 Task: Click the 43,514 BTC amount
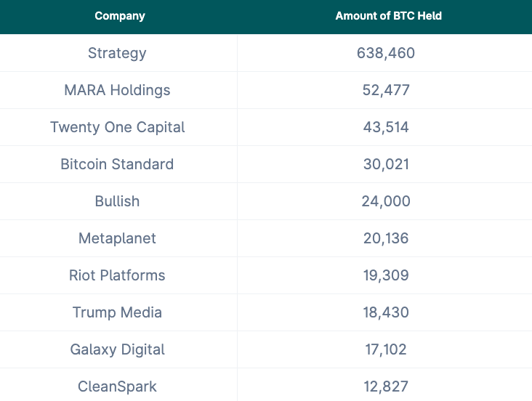pyautogui.click(x=386, y=127)
